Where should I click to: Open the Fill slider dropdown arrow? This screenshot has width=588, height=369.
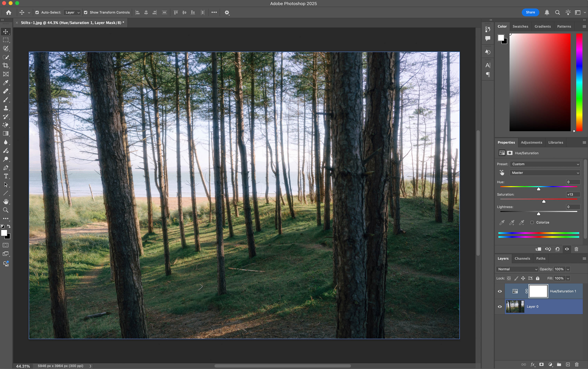coord(568,278)
